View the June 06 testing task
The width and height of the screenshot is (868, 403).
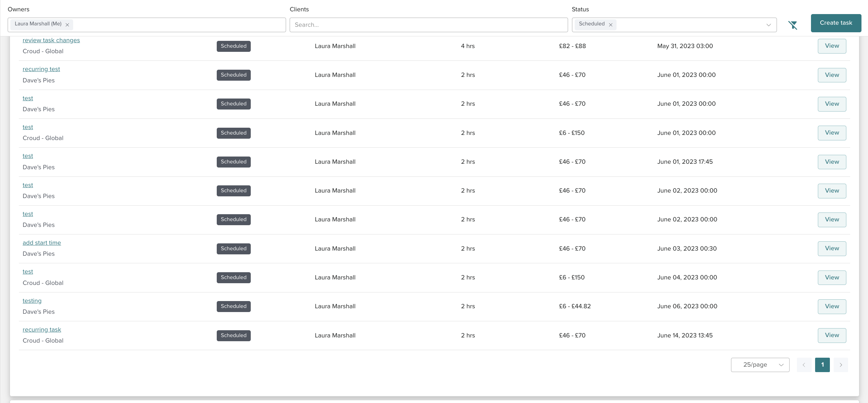832,307
